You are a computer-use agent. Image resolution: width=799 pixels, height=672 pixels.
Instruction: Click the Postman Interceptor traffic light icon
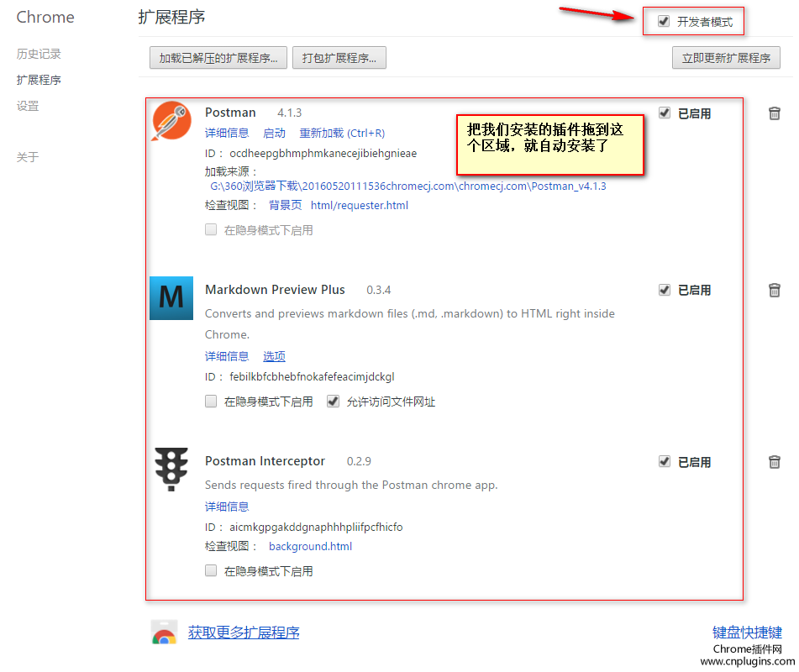tap(171, 469)
